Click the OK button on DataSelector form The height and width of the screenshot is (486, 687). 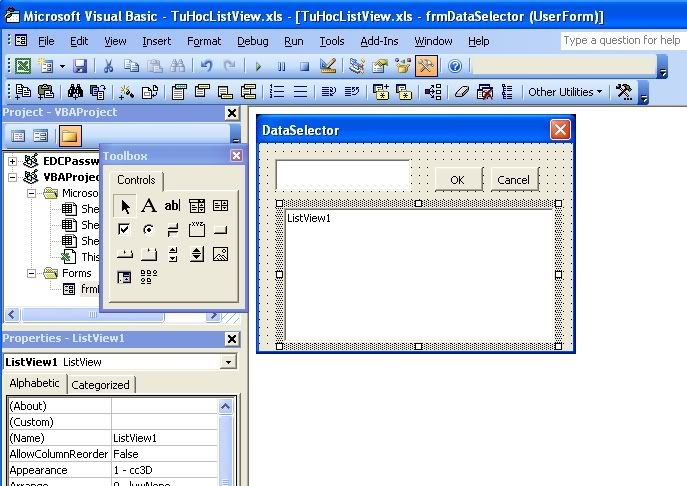pos(457,180)
